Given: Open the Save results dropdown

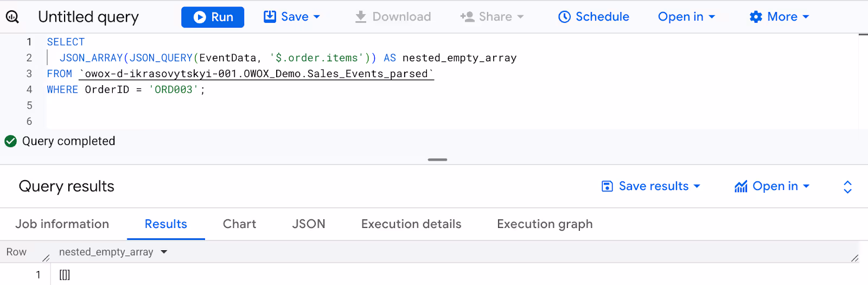Looking at the screenshot, I should coord(651,186).
